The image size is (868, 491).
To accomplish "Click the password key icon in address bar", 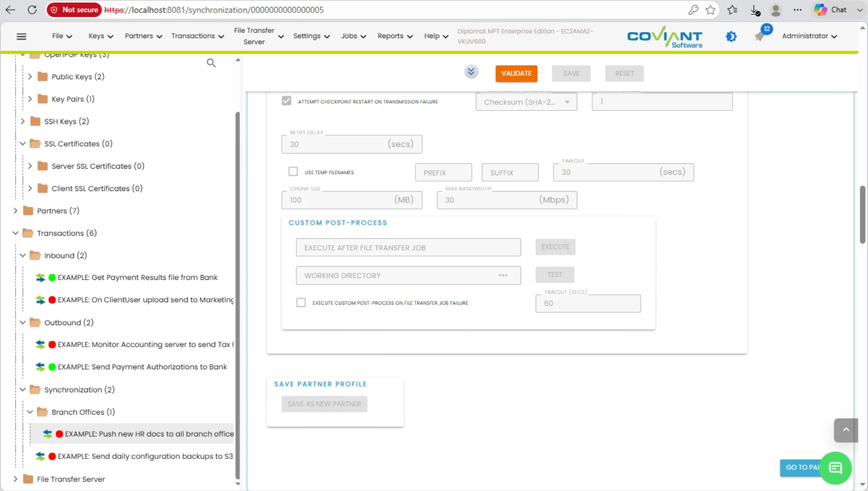I will click(693, 10).
